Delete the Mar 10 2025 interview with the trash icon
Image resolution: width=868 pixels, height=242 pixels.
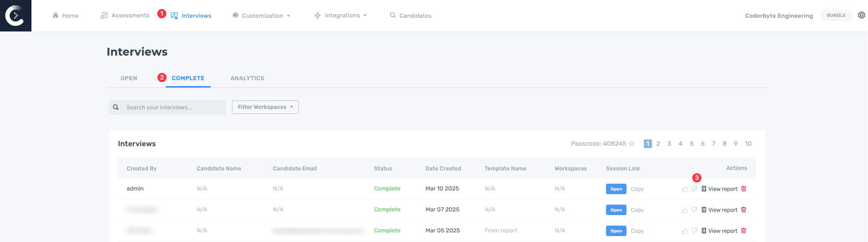744,189
